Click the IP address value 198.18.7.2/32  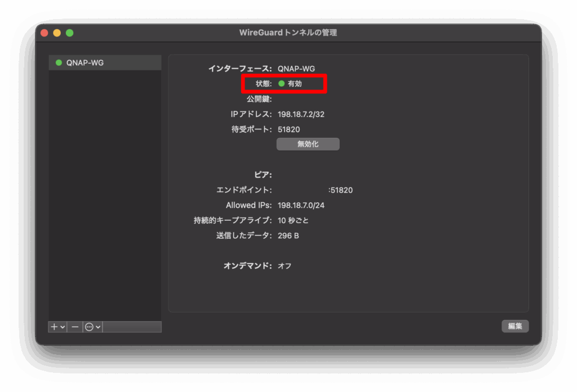pyautogui.click(x=301, y=114)
